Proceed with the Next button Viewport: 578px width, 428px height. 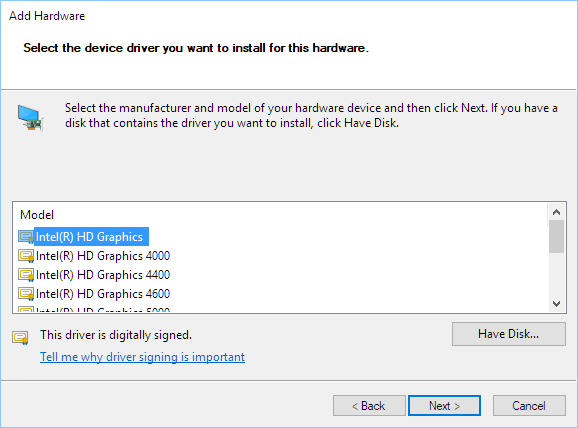pyautogui.click(x=445, y=406)
